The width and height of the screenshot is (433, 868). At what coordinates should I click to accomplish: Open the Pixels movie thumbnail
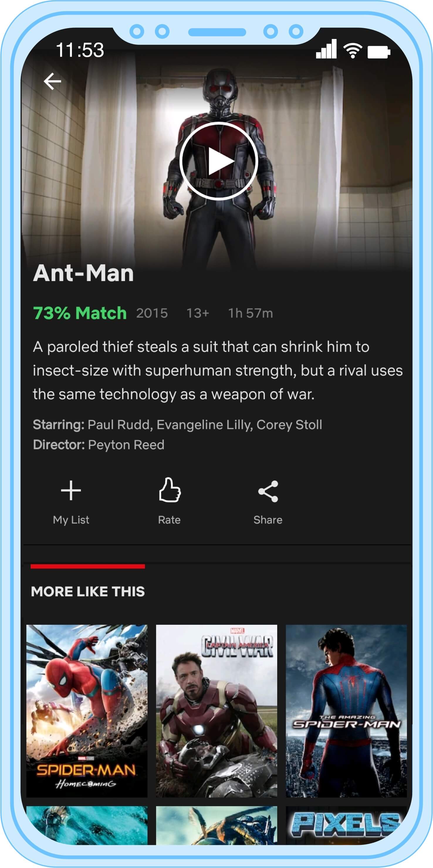tap(346, 825)
